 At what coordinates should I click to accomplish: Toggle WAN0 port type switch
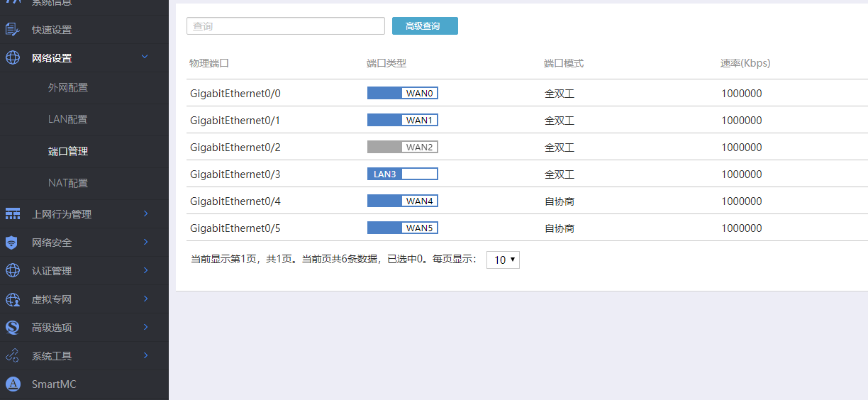click(x=402, y=93)
